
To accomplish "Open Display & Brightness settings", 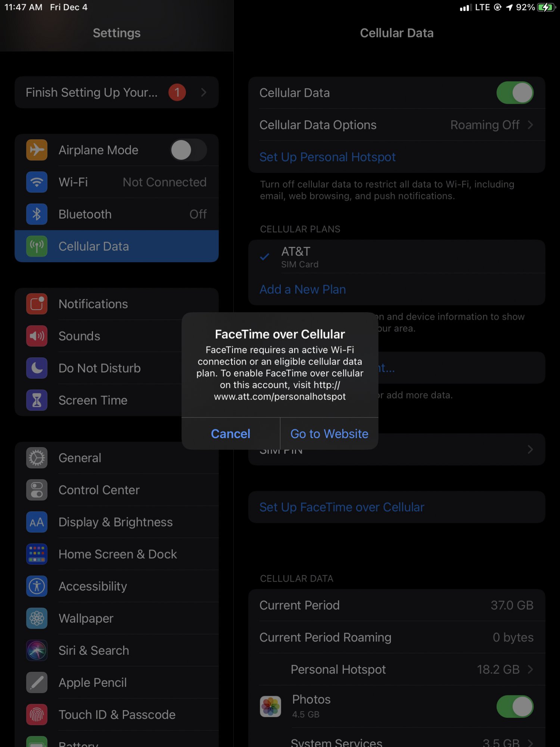I will [x=116, y=522].
